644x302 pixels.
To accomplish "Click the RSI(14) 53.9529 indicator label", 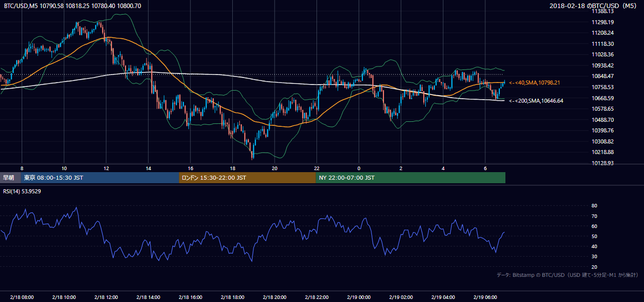I will (22, 191).
